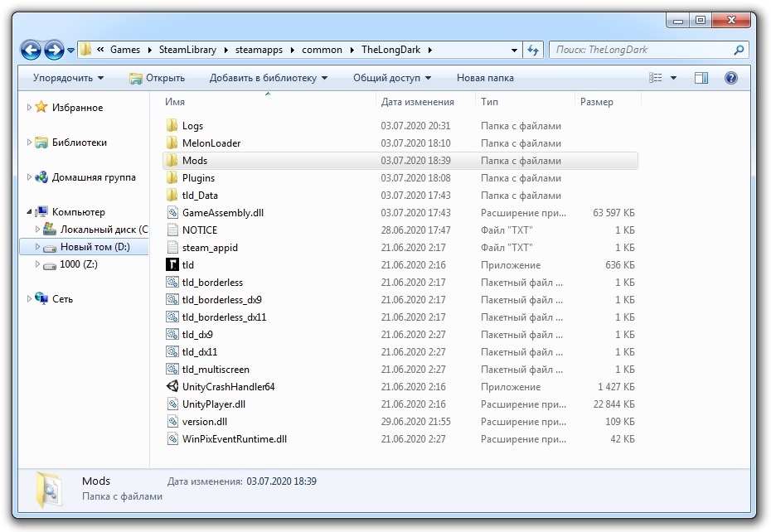This screenshot has width=771, height=532.
Task: Select the UnityPlayer.dll file icon
Action: 172,404
